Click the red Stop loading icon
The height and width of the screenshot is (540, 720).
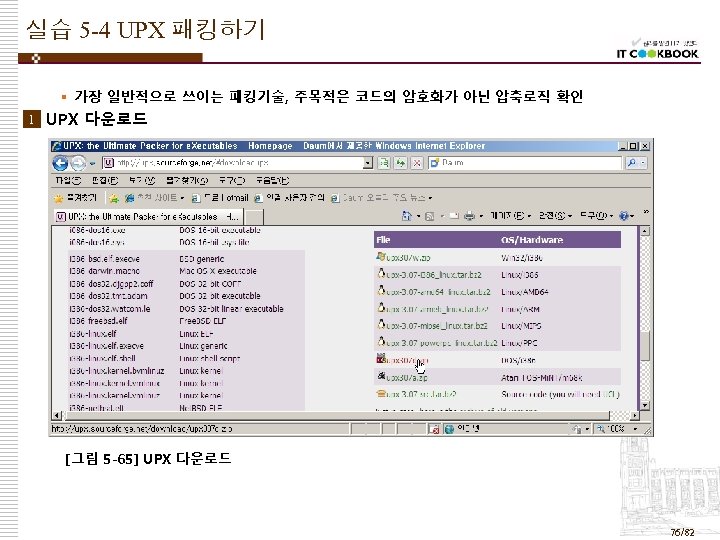click(417, 163)
